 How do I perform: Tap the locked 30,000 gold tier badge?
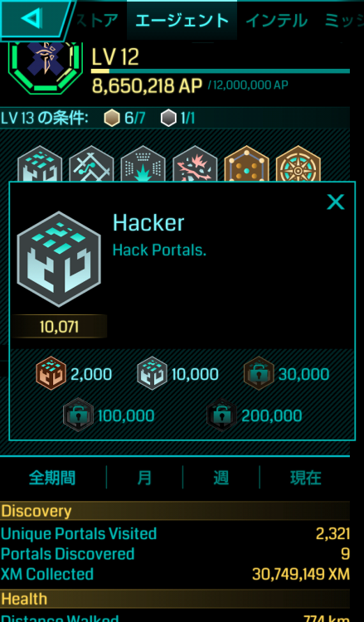(259, 373)
